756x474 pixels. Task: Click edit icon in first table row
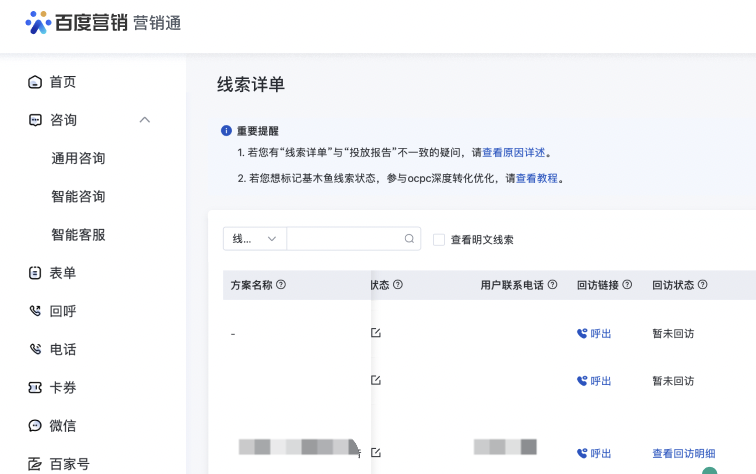(x=376, y=333)
